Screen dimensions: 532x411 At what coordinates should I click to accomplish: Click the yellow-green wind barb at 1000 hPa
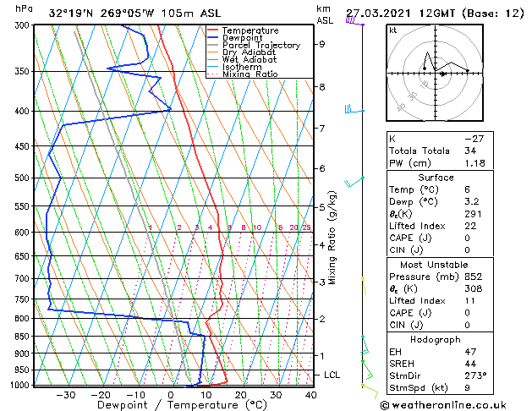(370, 391)
